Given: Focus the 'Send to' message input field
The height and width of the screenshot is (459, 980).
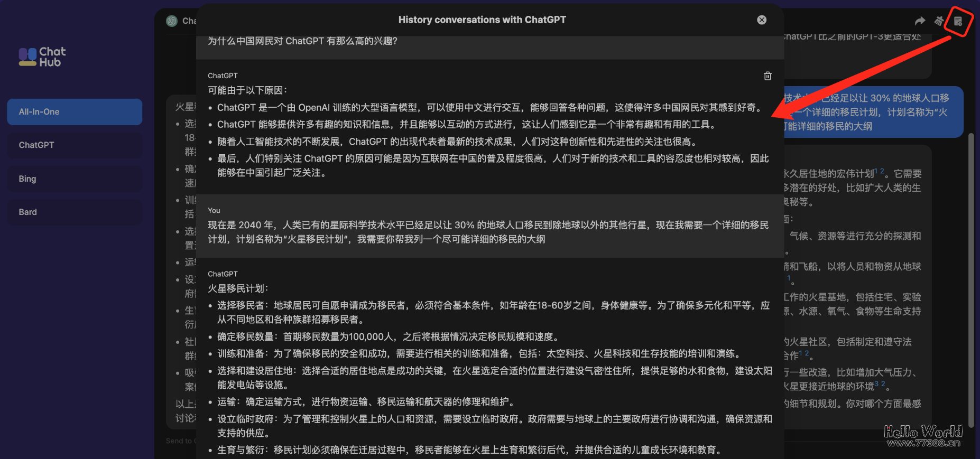Looking at the screenshot, I should (181, 441).
